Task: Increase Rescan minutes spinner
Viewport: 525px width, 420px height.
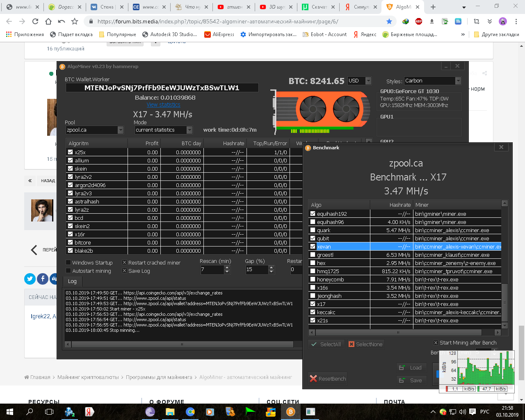Action: [227, 267]
